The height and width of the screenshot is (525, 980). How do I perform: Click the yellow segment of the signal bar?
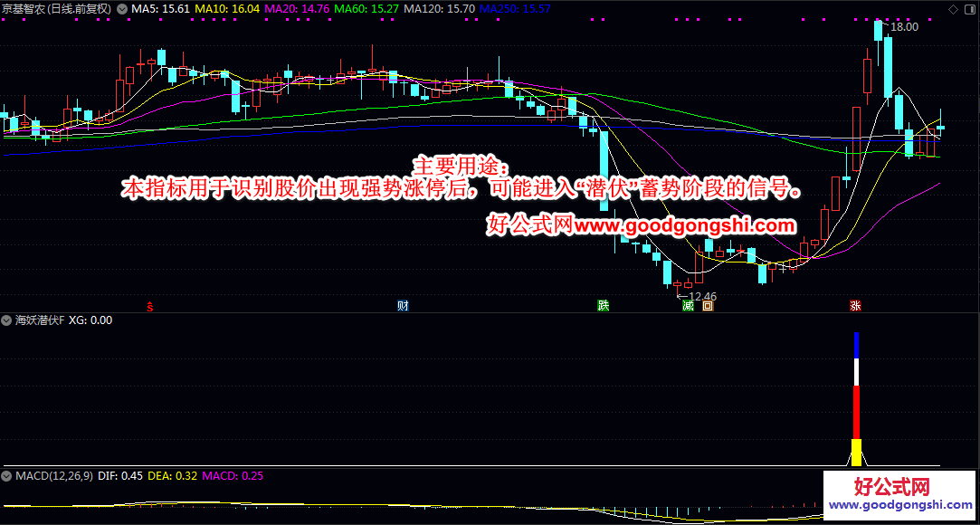click(857, 453)
